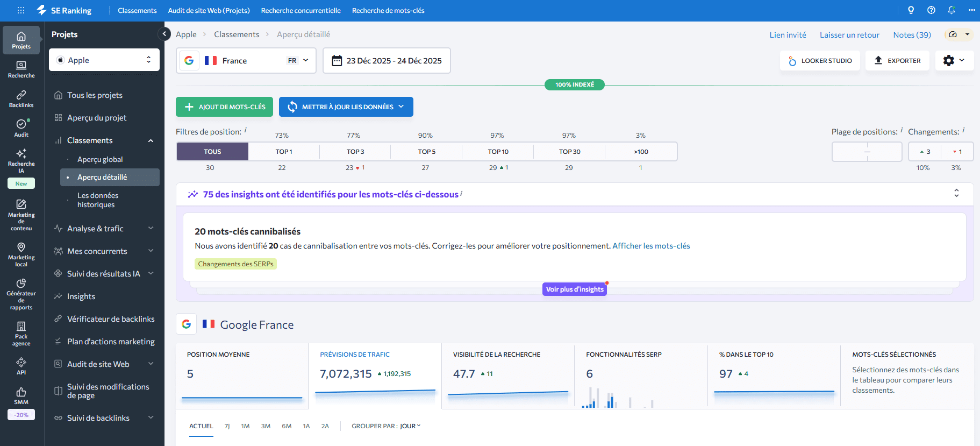Filter by improved changes (up 3)
The width and height of the screenshot is (980, 446).
[925, 152]
